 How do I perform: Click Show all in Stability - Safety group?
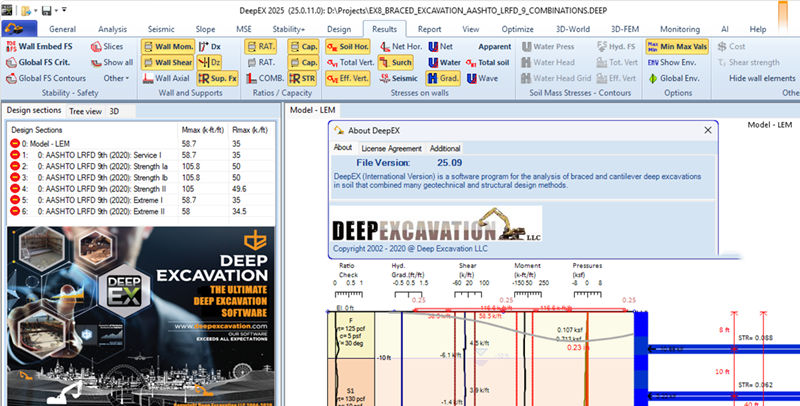tap(112, 62)
